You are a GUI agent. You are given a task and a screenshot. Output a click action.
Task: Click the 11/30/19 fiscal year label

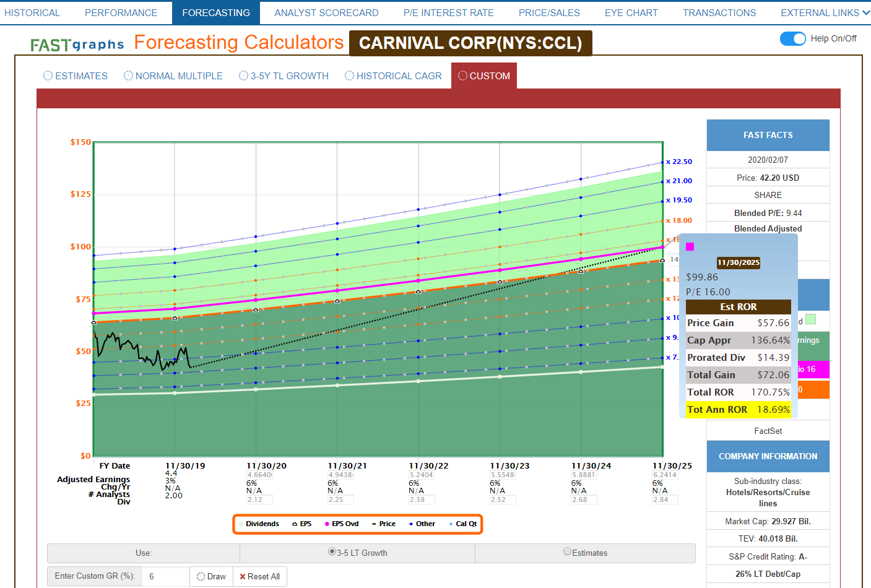click(185, 465)
